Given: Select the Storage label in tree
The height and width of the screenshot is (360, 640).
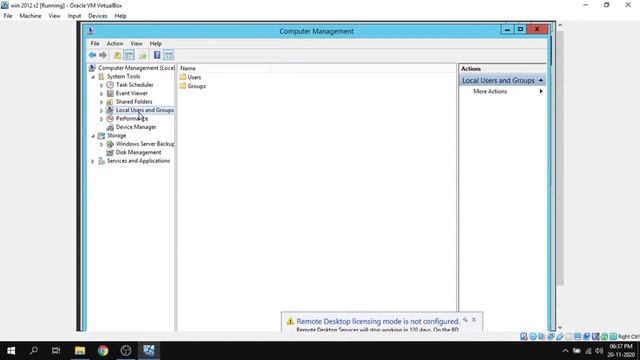Looking at the screenshot, I should coord(116,136).
